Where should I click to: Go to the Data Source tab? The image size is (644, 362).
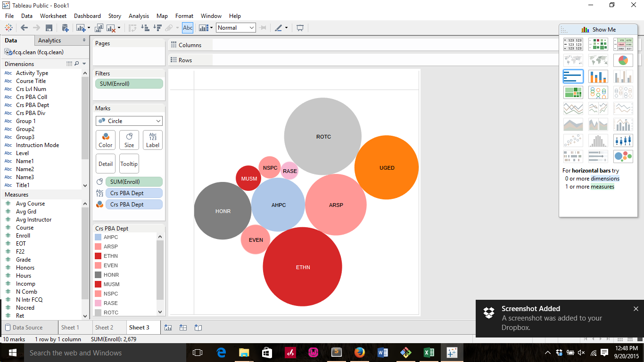pyautogui.click(x=24, y=328)
